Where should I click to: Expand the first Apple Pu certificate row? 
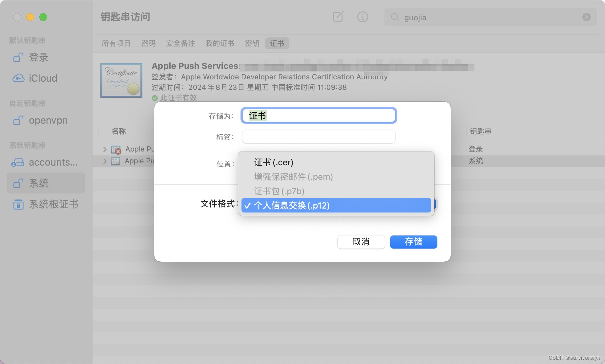105,149
